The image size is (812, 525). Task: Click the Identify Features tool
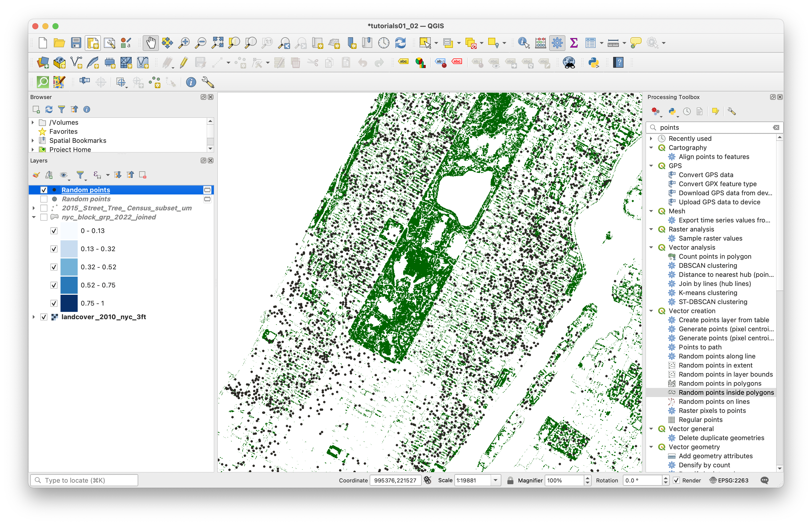tap(523, 43)
